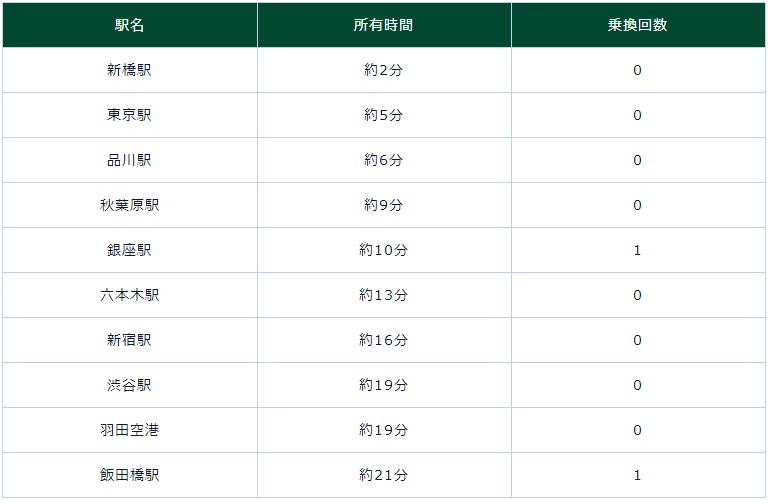Viewport: 768px width, 500px height.
Task: Select the 約16分 time for 新宿駅
Action: pos(384,340)
